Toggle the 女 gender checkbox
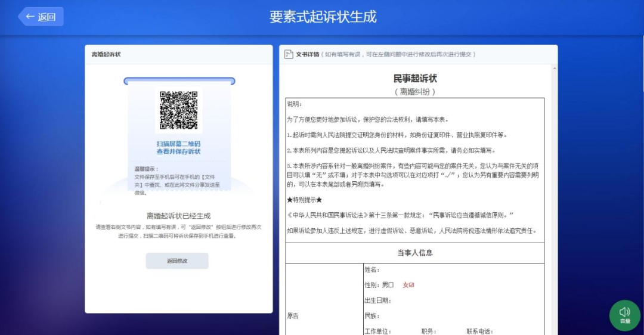 (x=411, y=285)
